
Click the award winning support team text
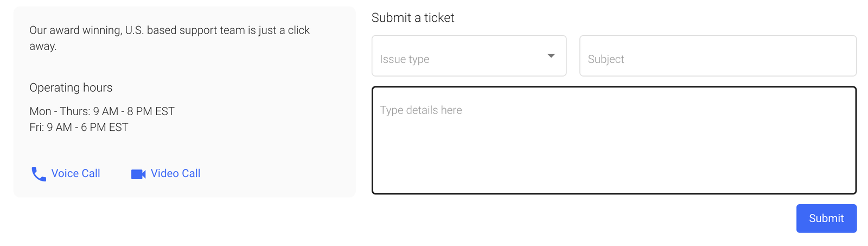coord(169,30)
